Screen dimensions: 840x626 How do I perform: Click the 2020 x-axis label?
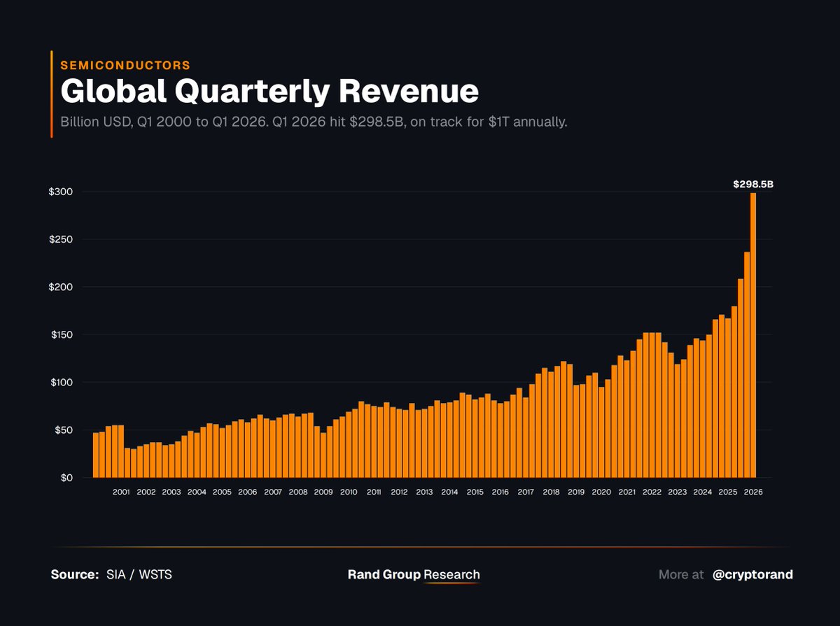(x=601, y=492)
